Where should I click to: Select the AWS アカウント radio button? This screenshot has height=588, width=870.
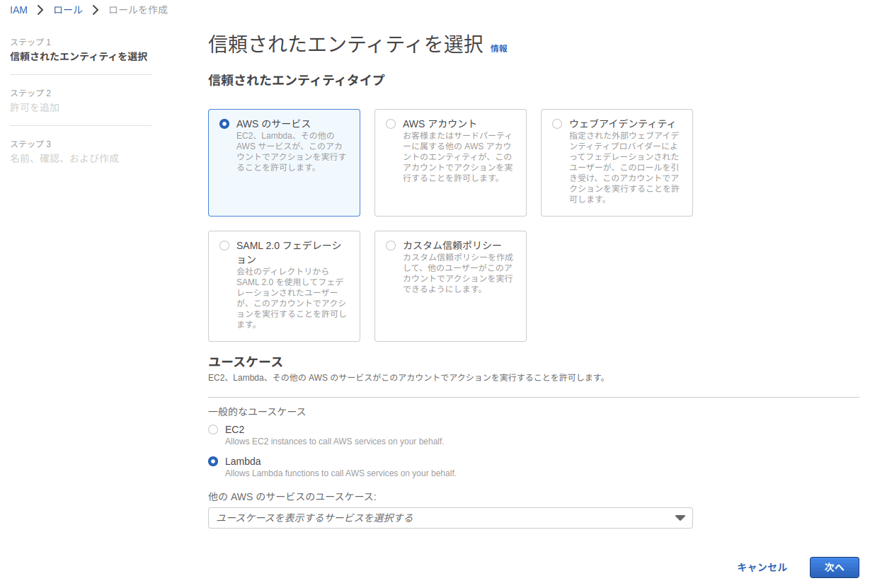pos(391,124)
